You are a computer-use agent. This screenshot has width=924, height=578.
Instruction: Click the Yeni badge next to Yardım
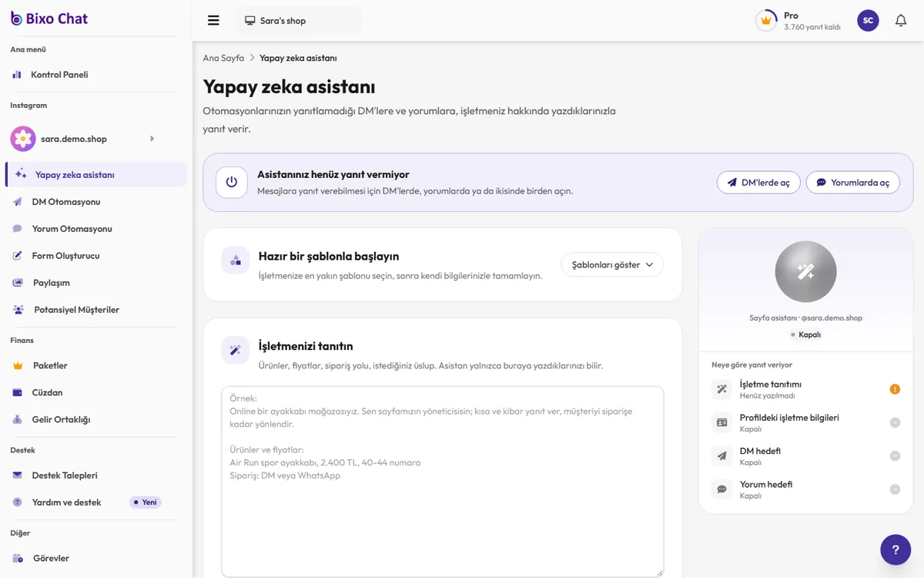(x=146, y=502)
